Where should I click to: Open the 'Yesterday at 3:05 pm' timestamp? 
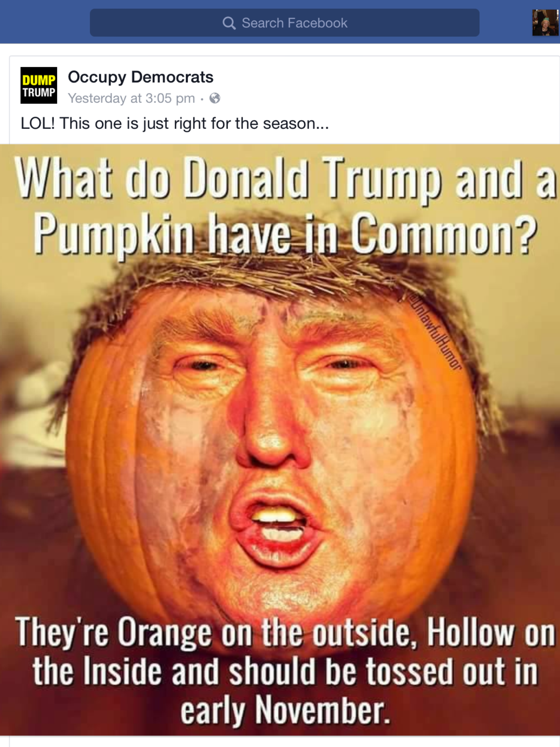(131, 98)
